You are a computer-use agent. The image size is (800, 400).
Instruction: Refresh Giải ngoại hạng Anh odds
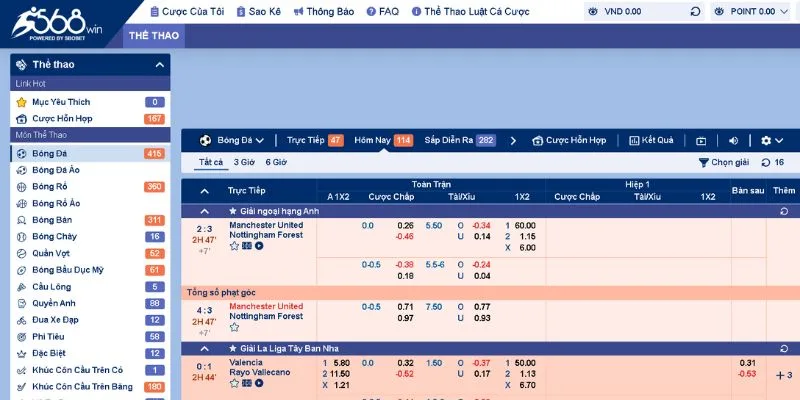click(x=784, y=211)
